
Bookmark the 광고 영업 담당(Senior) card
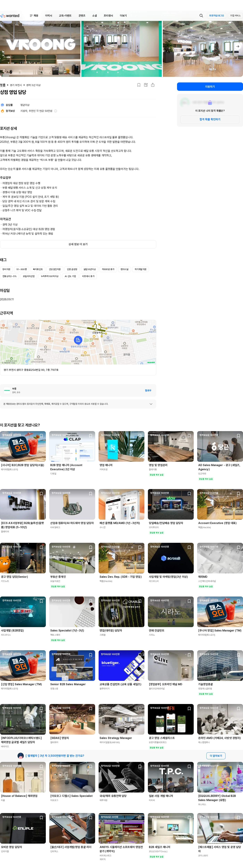[41, 547]
